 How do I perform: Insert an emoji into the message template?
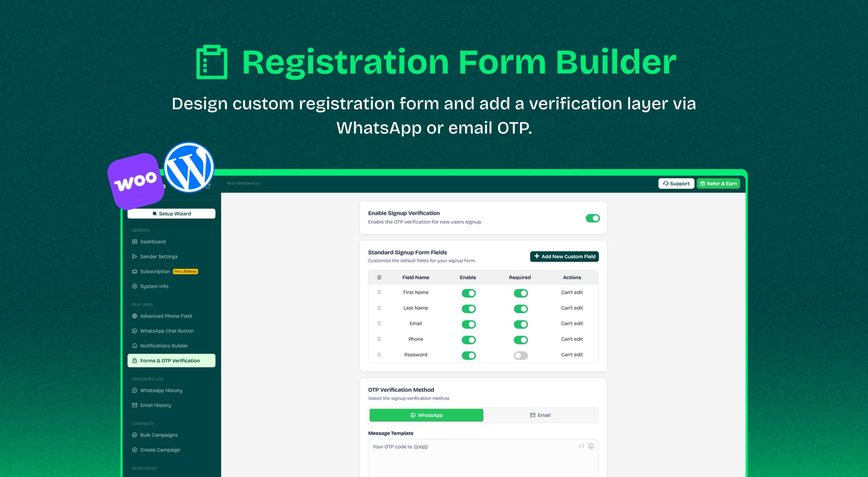pyautogui.click(x=591, y=446)
